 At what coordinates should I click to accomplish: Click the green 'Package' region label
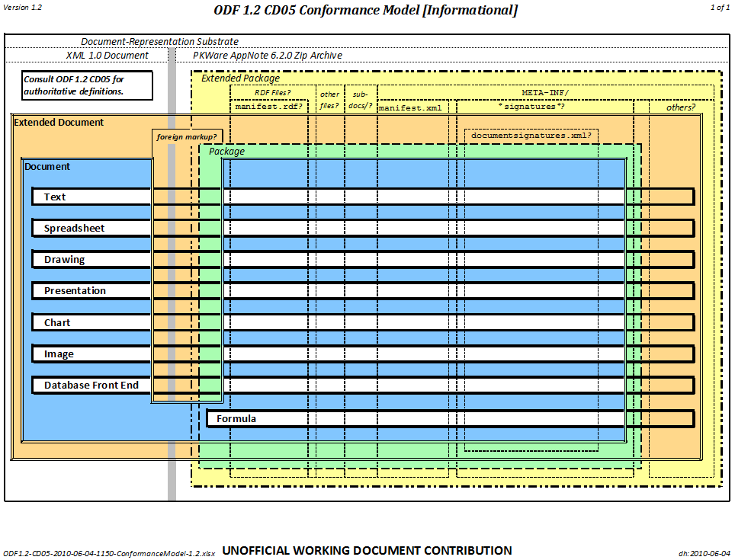[227, 152]
